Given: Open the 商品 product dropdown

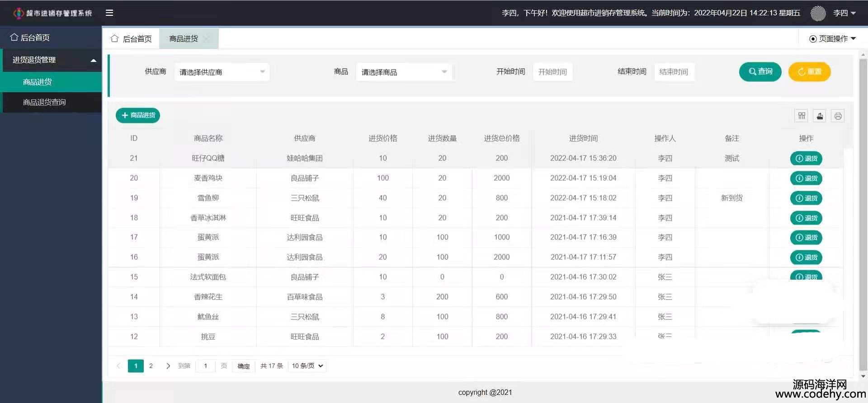Looking at the screenshot, I should pos(404,72).
